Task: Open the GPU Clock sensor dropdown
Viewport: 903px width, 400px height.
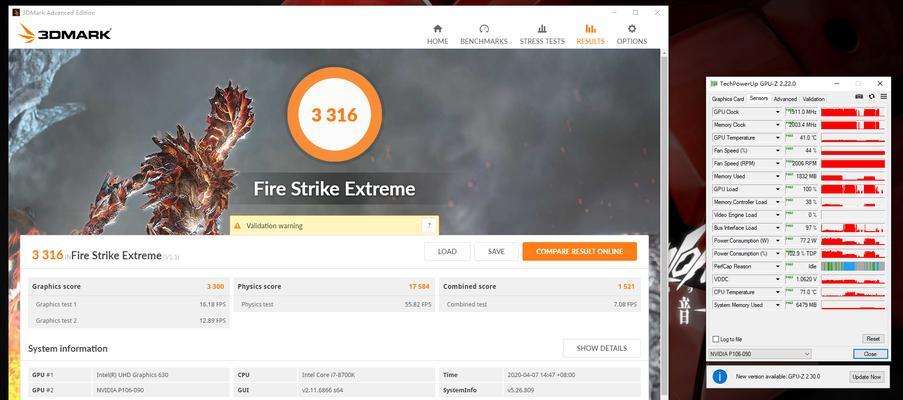Action: pos(777,112)
